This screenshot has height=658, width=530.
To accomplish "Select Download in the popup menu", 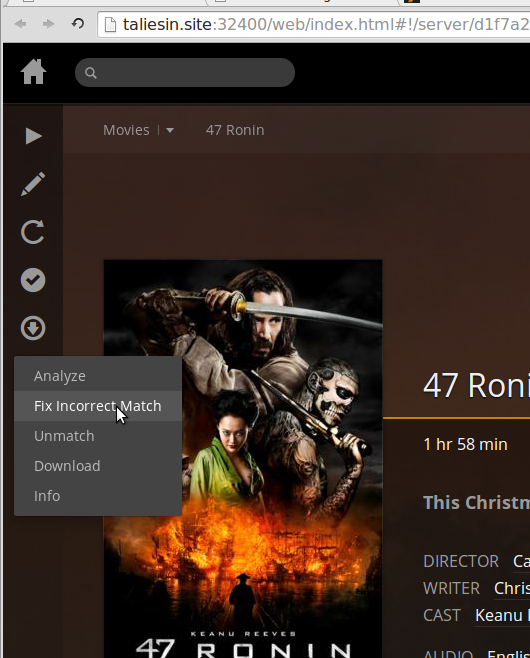I will pos(98,466).
